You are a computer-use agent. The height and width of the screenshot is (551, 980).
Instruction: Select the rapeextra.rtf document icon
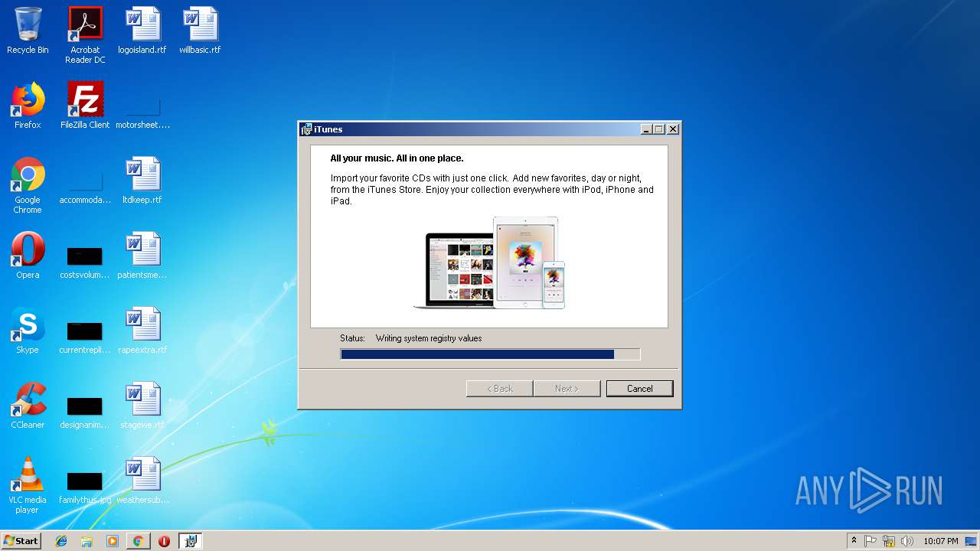click(x=142, y=331)
